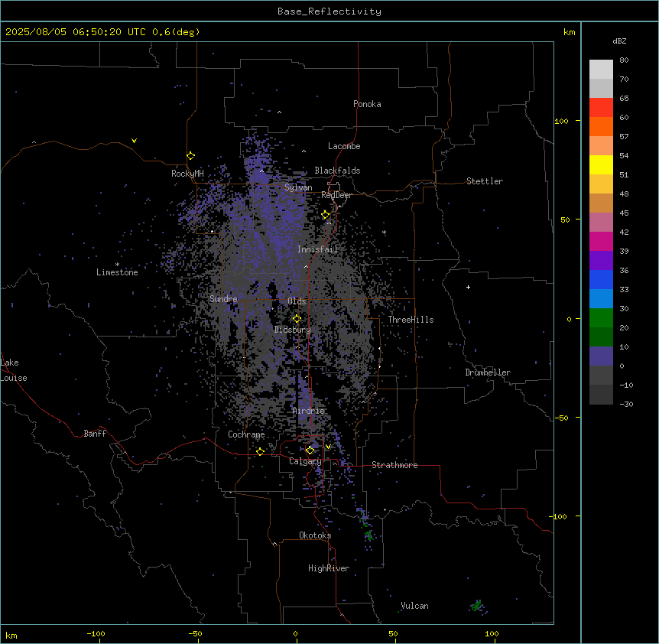This screenshot has width=659, height=644.
Task: Pick the purple swatch between 39 and 36
Action: [x=601, y=260]
